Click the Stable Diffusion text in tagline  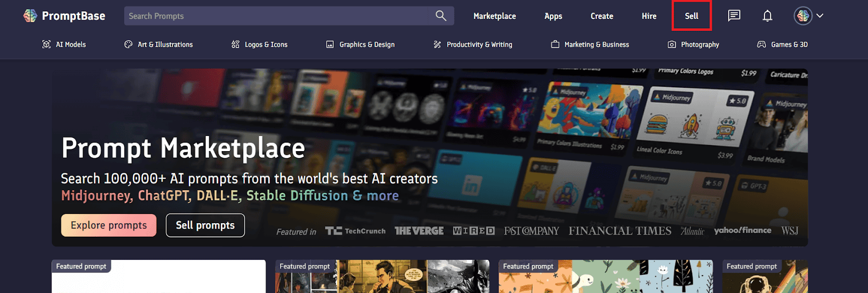[x=297, y=196]
